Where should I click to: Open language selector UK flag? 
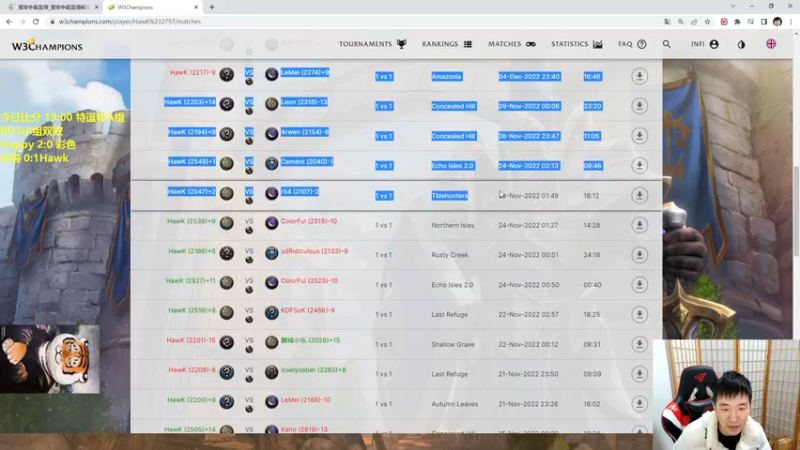click(x=771, y=44)
